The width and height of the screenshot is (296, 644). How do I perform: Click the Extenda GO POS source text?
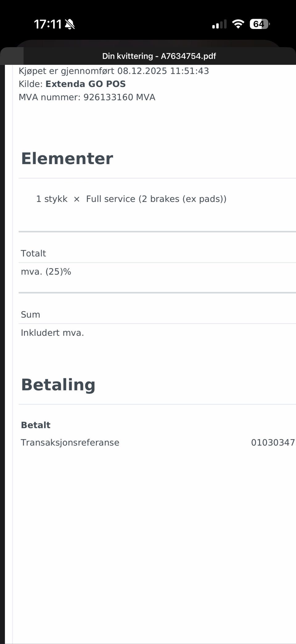(x=85, y=84)
